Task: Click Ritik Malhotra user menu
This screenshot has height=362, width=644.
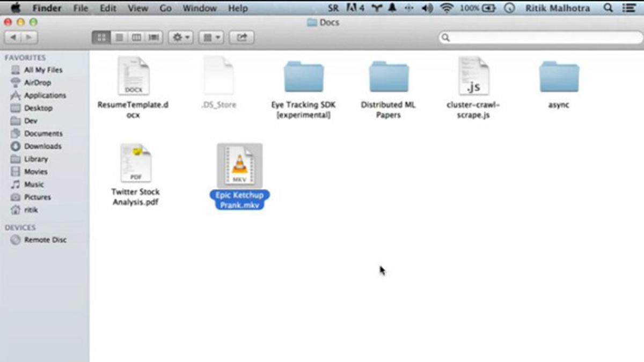Action: tap(558, 8)
